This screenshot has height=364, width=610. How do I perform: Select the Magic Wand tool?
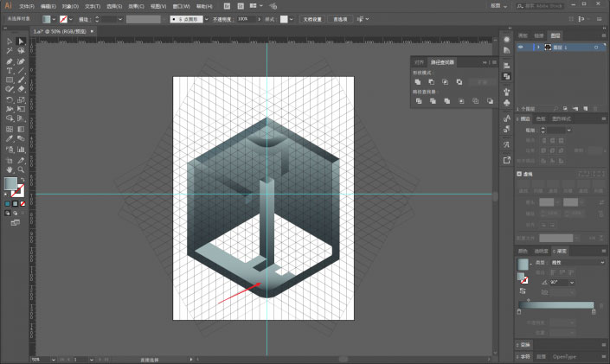[x=10, y=50]
